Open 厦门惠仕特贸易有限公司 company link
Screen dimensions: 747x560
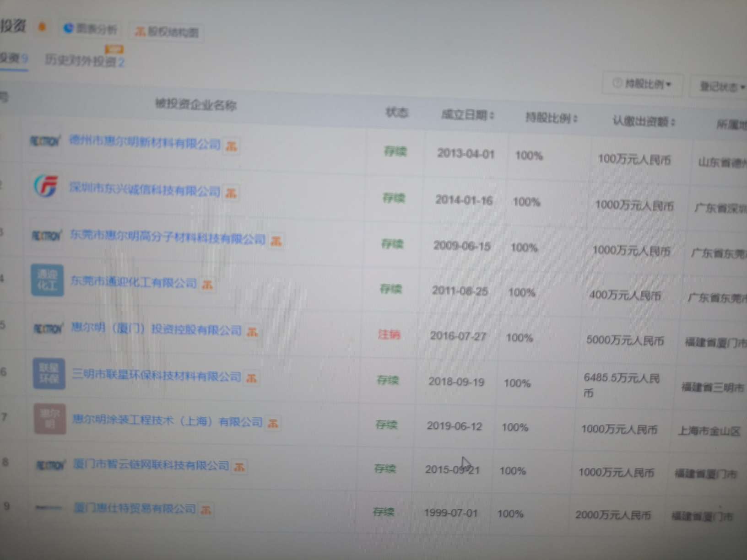135,508
